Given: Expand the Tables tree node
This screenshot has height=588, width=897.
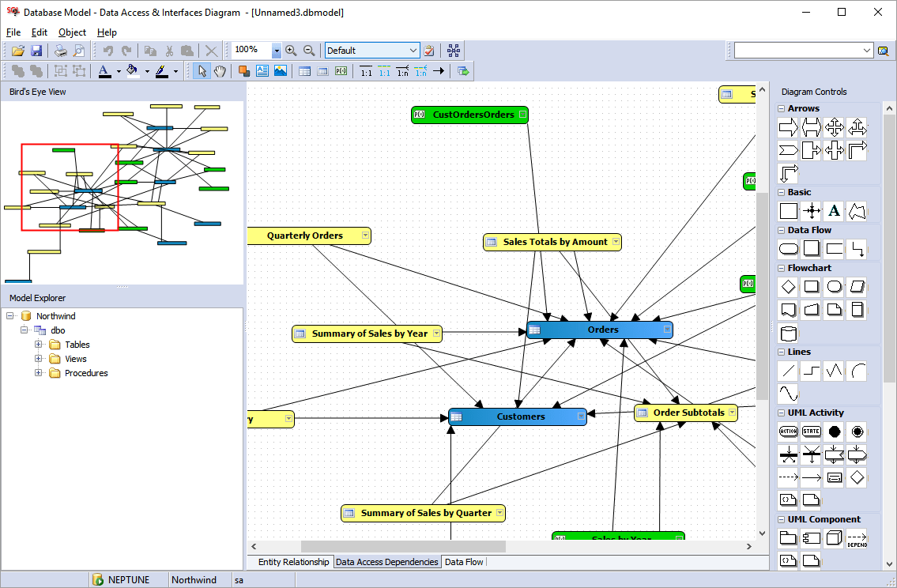Looking at the screenshot, I should [x=38, y=345].
